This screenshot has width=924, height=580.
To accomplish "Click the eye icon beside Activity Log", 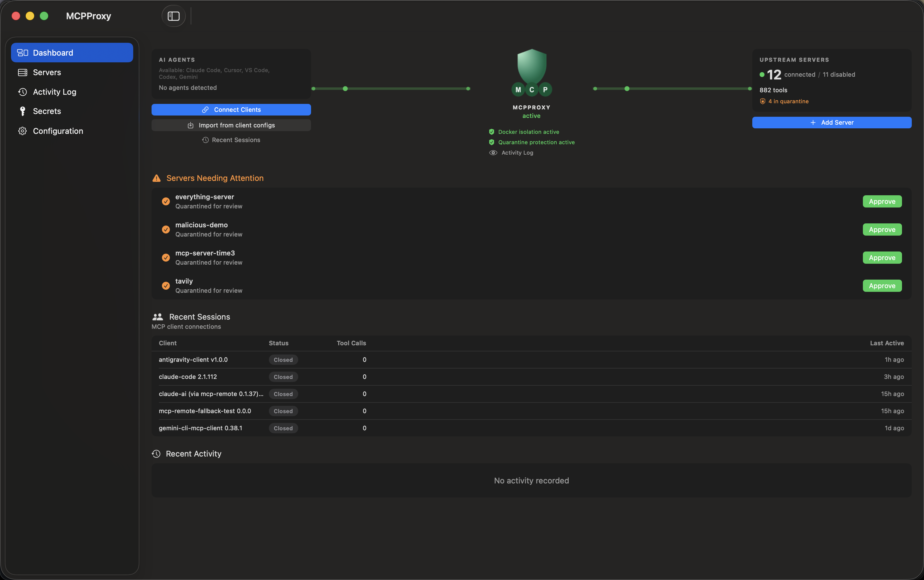I will pyautogui.click(x=493, y=153).
